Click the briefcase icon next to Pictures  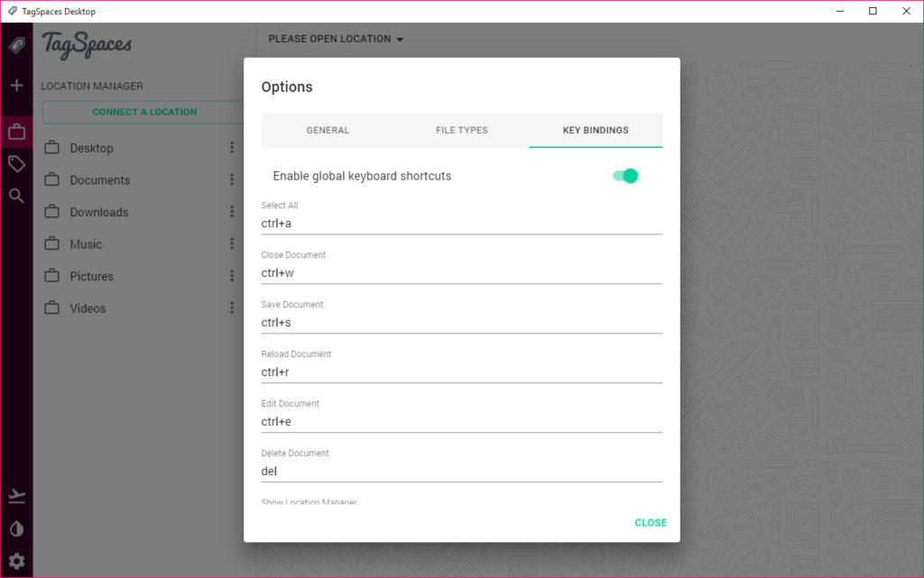click(x=51, y=275)
